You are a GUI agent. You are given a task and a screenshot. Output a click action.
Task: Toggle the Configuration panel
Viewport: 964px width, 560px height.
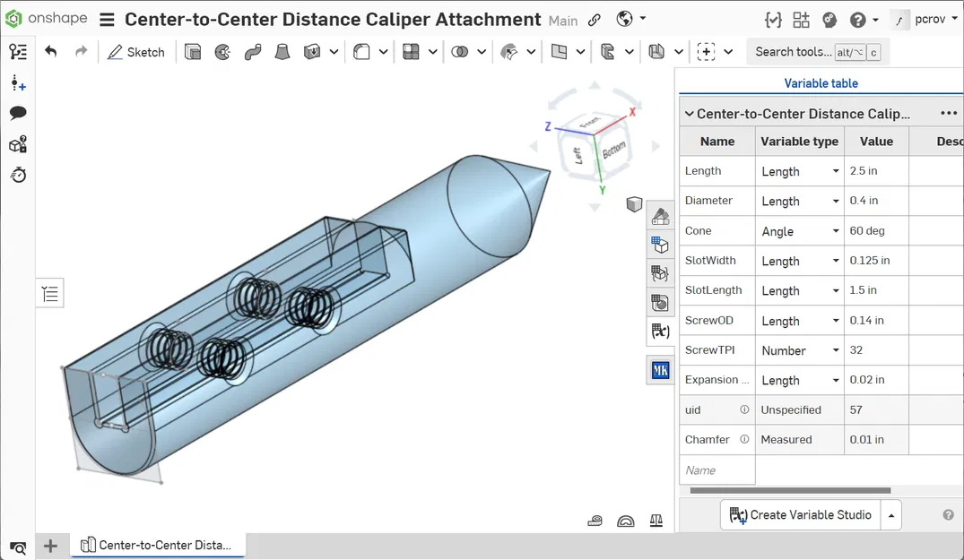tap(660, 244)
